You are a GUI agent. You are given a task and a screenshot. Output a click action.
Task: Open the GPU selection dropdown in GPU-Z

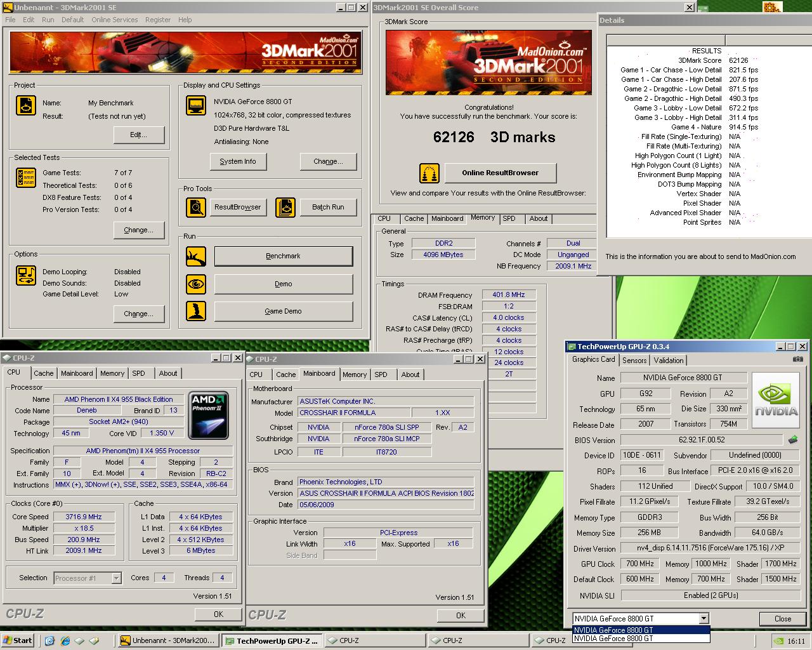click(704, 618)
